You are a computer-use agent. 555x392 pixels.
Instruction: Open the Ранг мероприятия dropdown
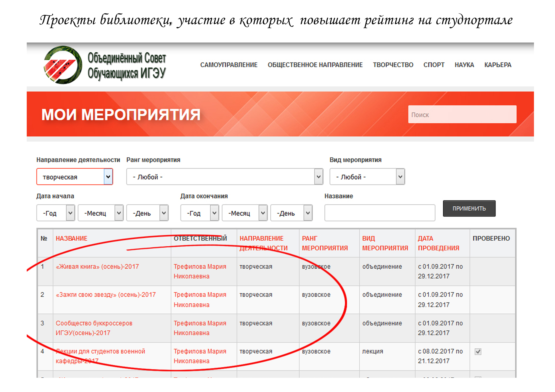pyautogui.click(x=224, y=177)
